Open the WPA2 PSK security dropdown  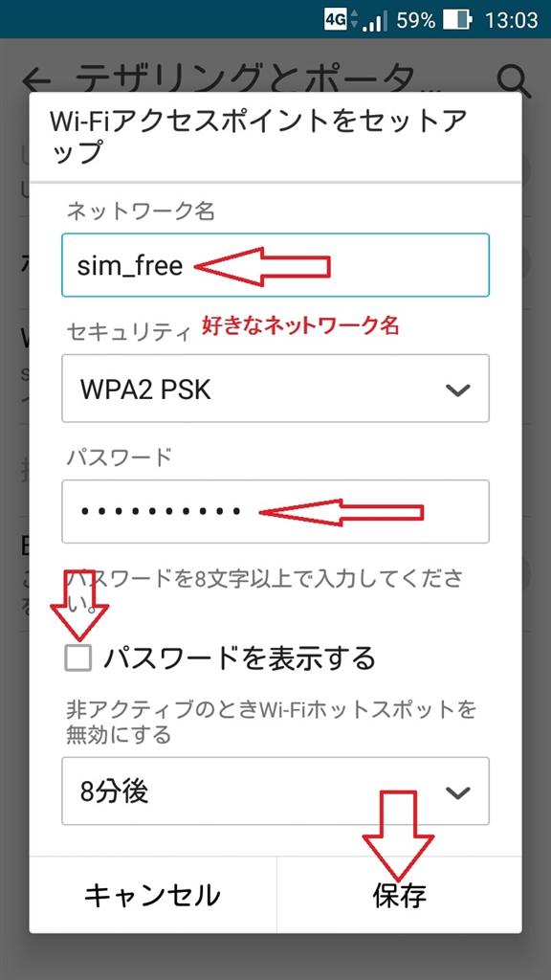[x=275, y=389]
